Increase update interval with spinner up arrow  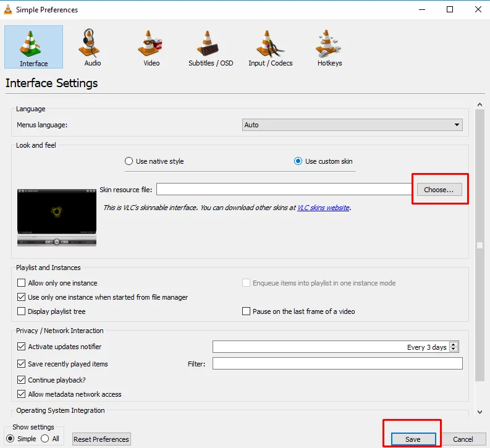pyautogui.click(x=454, y=344)
